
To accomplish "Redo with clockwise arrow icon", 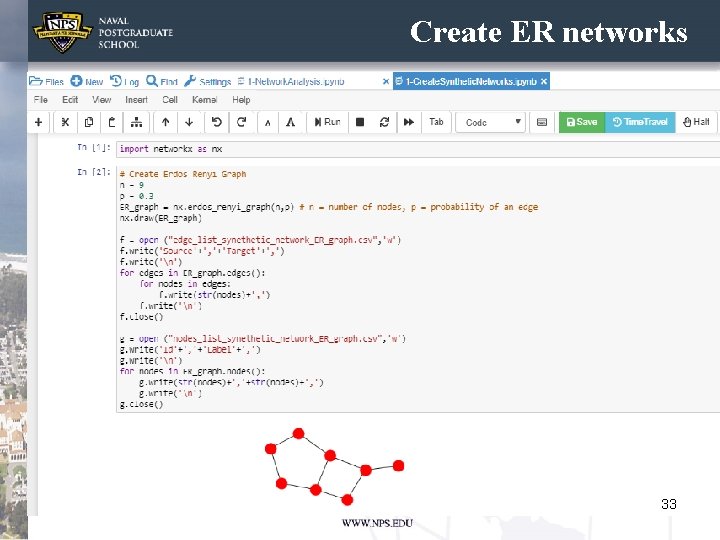I will [x=242, y=122].
